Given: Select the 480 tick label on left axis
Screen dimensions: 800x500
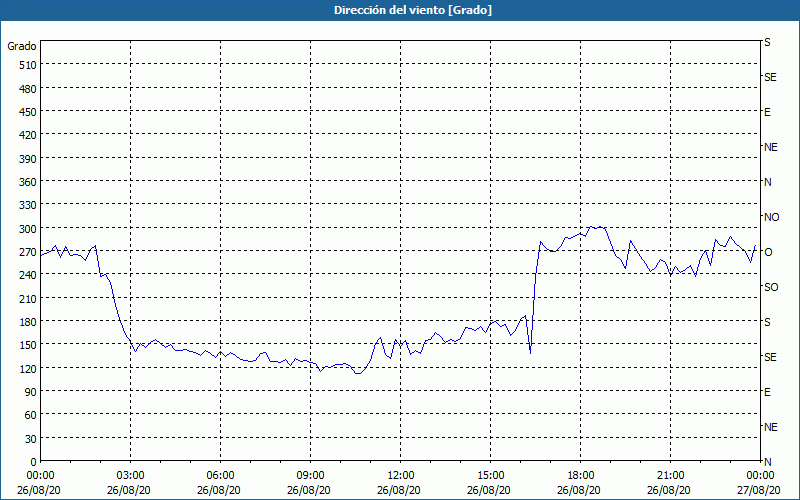Looking at the screenshot, I should pyautogui.click(x=28, y=89).
